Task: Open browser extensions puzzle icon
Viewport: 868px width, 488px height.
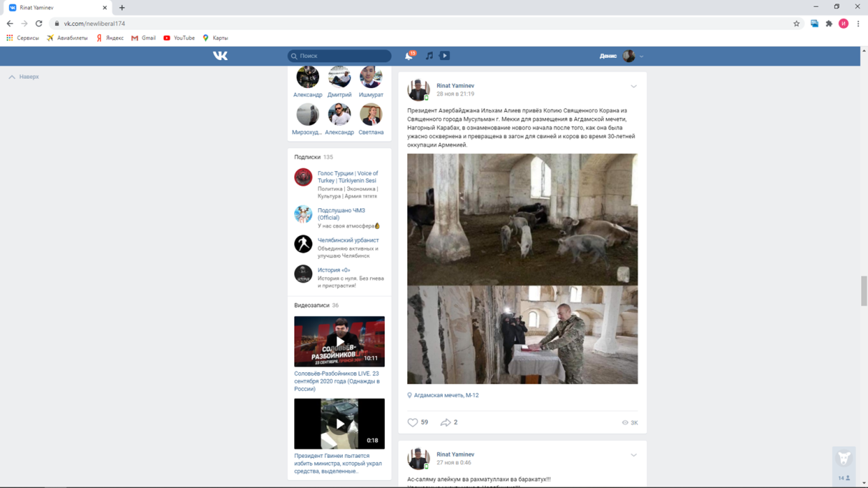Action: point(829,24)
